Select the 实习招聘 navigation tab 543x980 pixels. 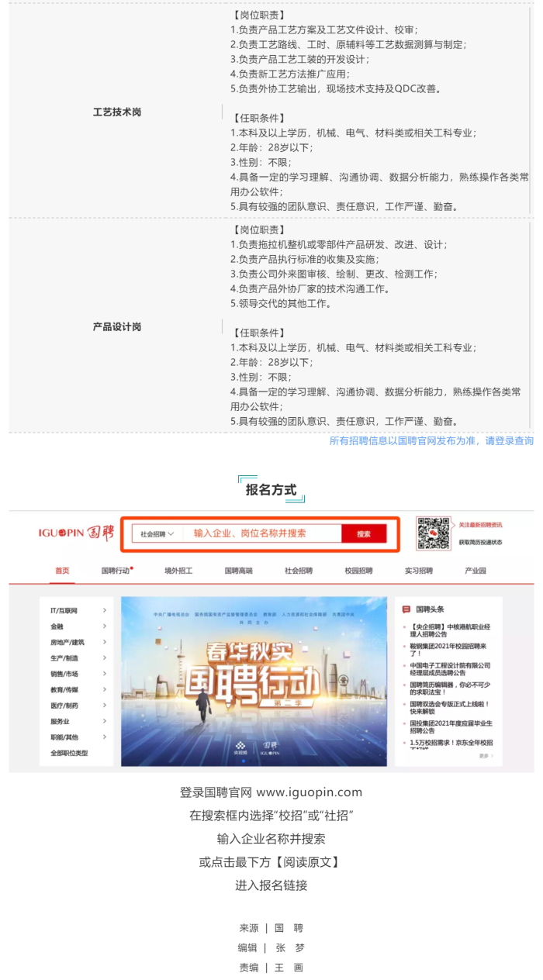click(x=419, y=571)
